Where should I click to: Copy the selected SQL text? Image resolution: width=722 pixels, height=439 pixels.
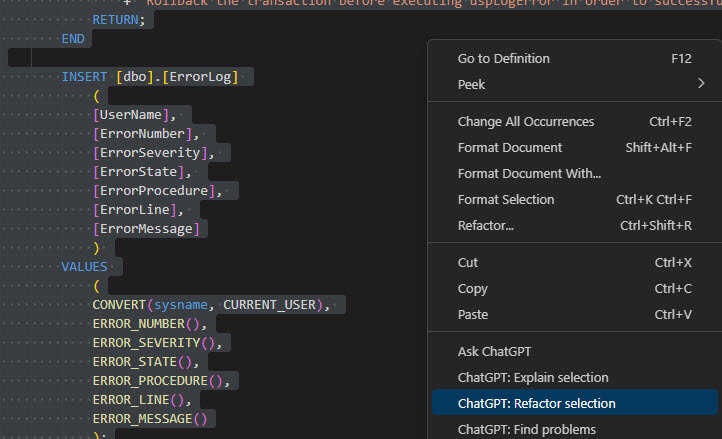[x=473, y=289]
